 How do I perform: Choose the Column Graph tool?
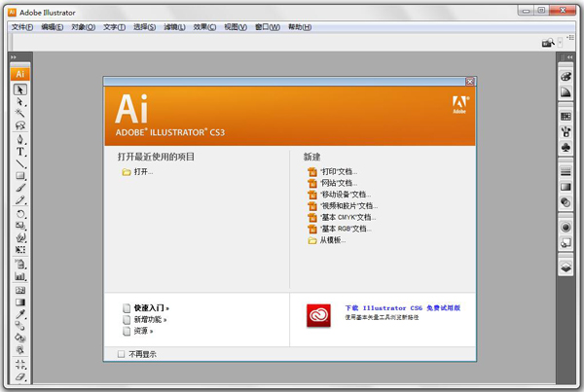[20, 276]
